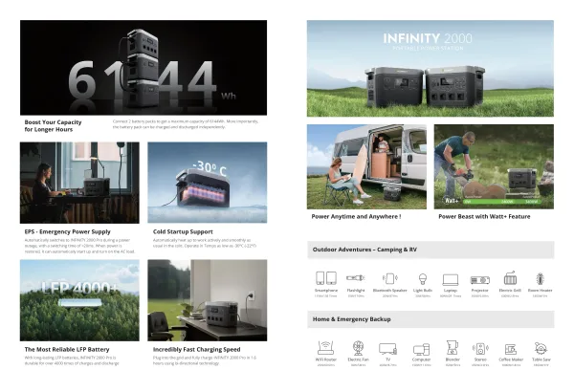Click the Blender icon
The width and height of the screenshot is (574, 392).
coord(453,347)
